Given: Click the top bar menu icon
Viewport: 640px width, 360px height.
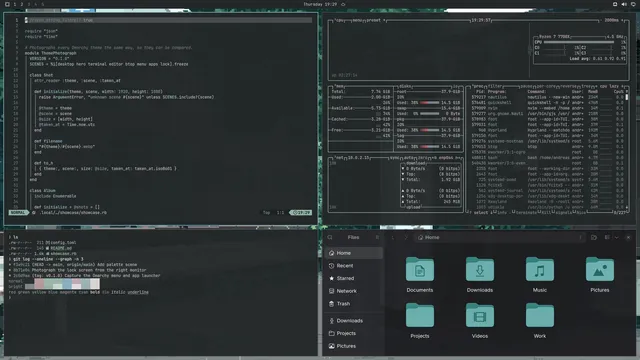Looking at the screenshot, I should click(7, 4).
